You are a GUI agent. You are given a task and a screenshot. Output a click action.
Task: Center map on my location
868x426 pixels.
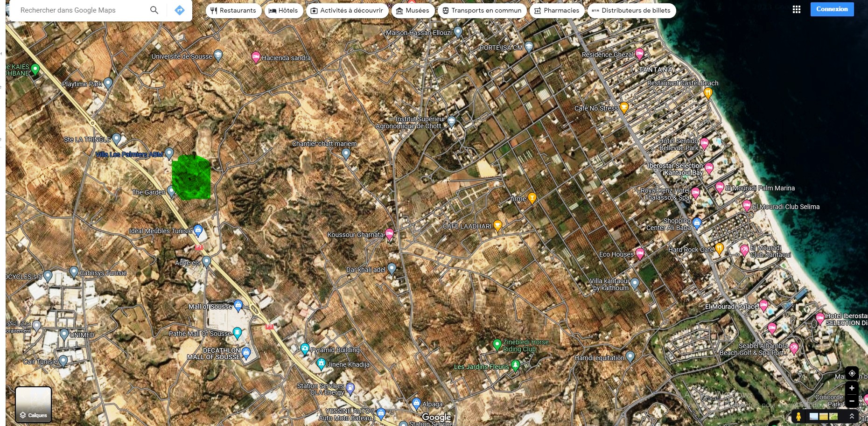(852, 373)
